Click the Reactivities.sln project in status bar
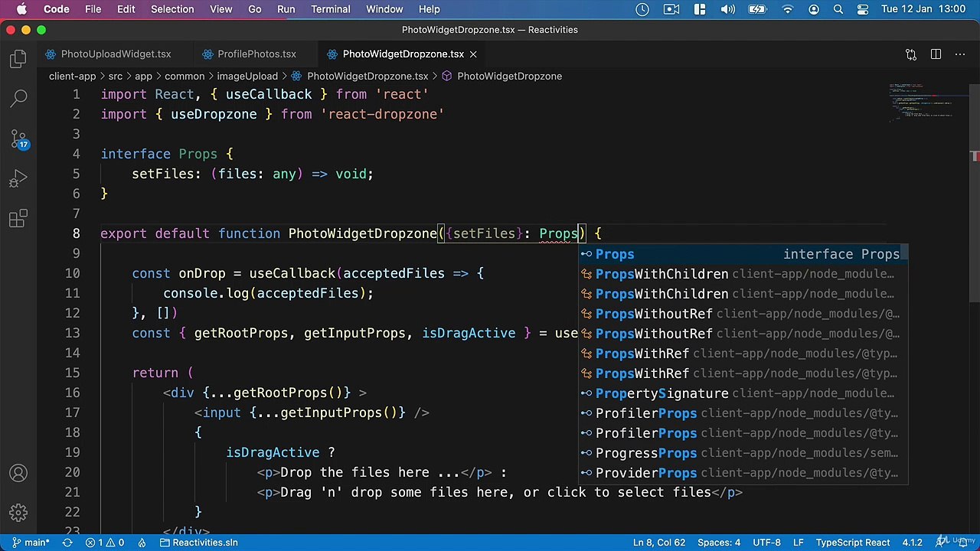Image resolution: width=980 pixels, height=551 pixels. [x=198, y=543]
